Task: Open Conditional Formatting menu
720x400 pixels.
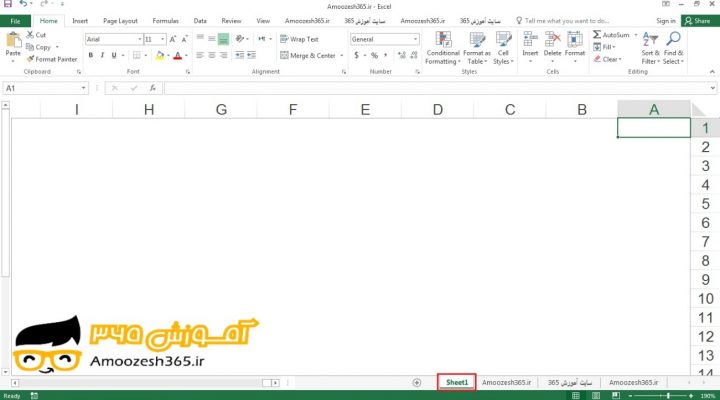Action: [x=443, y=49]
